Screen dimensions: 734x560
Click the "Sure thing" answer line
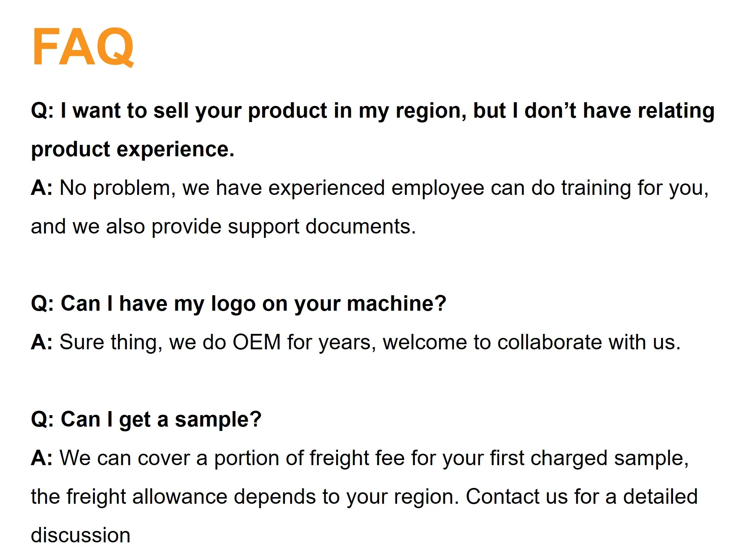[355, 342]
